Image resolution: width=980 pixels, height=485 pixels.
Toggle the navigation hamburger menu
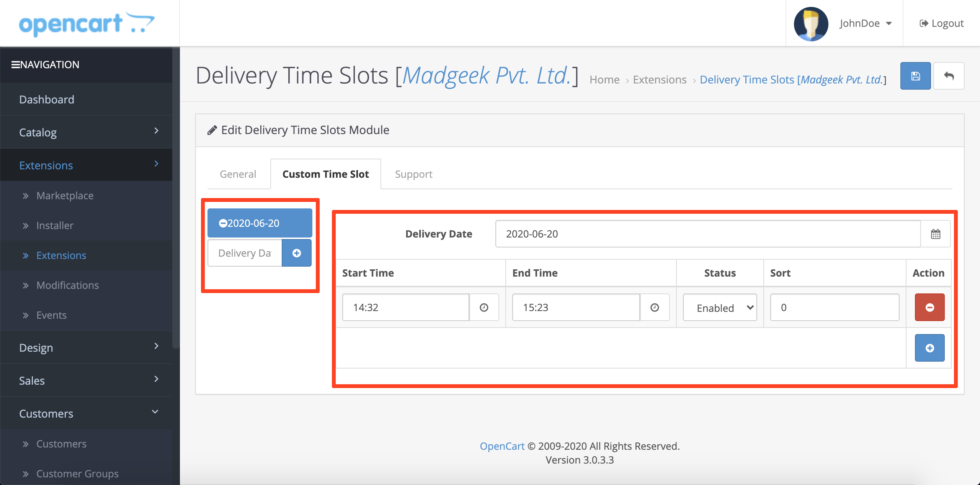[15, 64]
